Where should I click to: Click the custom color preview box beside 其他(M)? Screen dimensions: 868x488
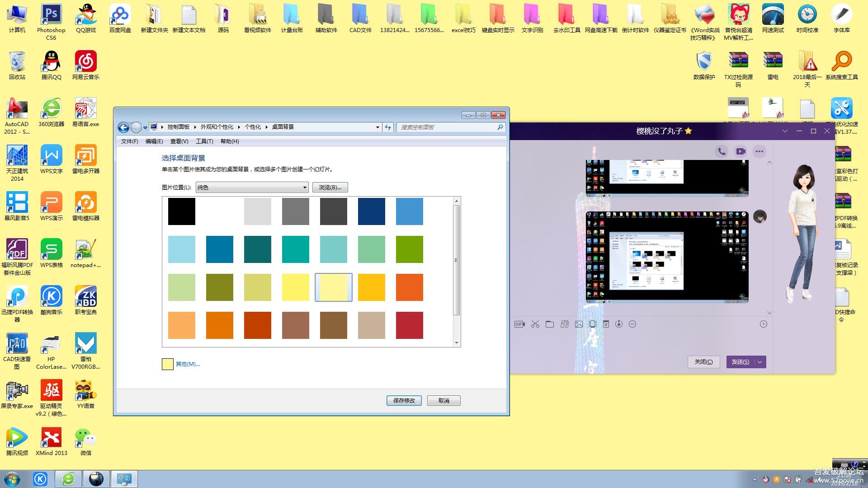point(168,364)
